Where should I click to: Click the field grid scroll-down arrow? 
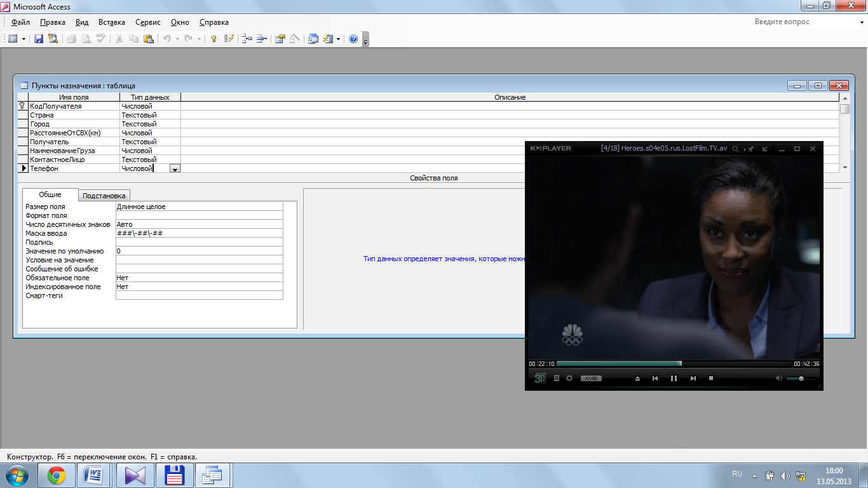point(844,167)
